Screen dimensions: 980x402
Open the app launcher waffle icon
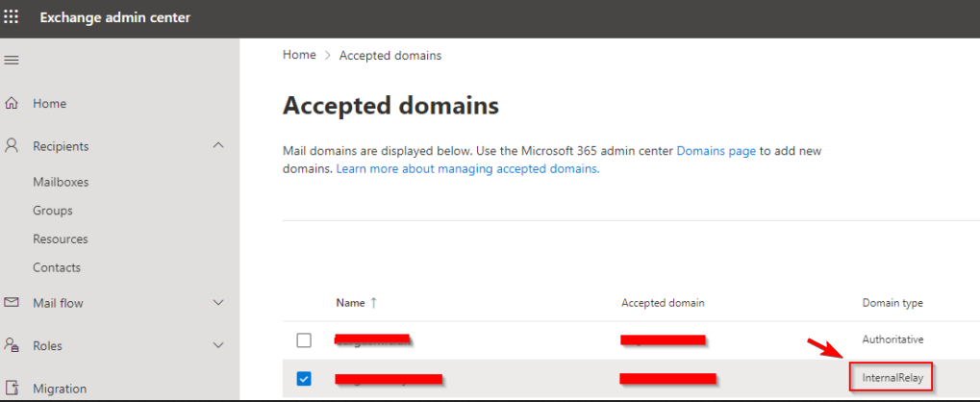(13, 17)
